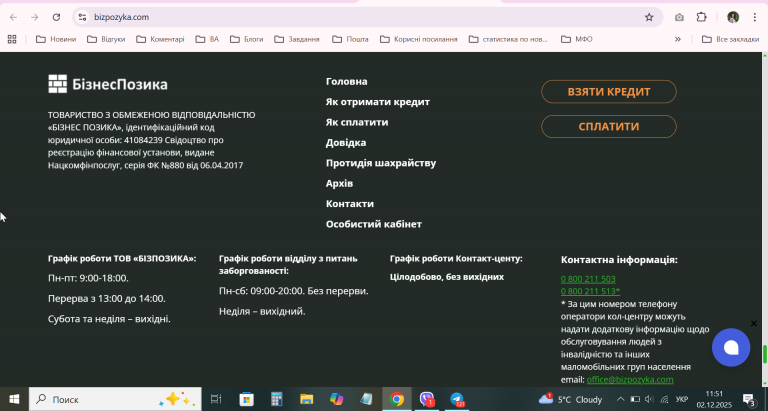Open the Extensions puzzle icon
This screenshot has width=768, height=411.
point(701,17)
